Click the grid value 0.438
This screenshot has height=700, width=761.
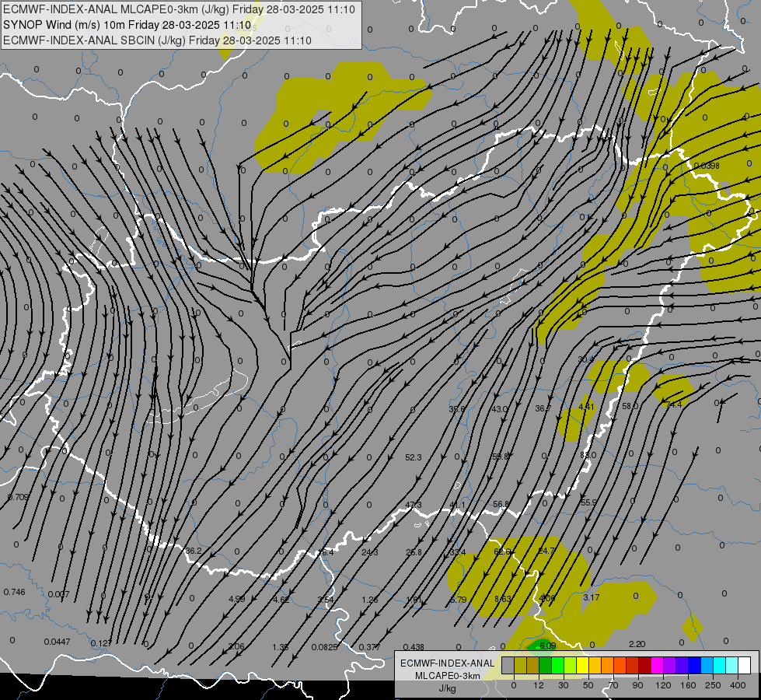[414, 647]
